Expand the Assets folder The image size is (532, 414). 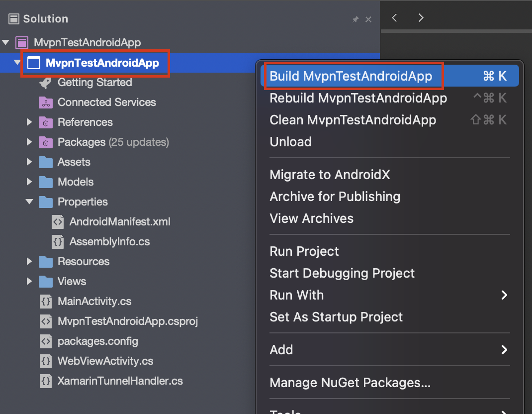point(29,162)
